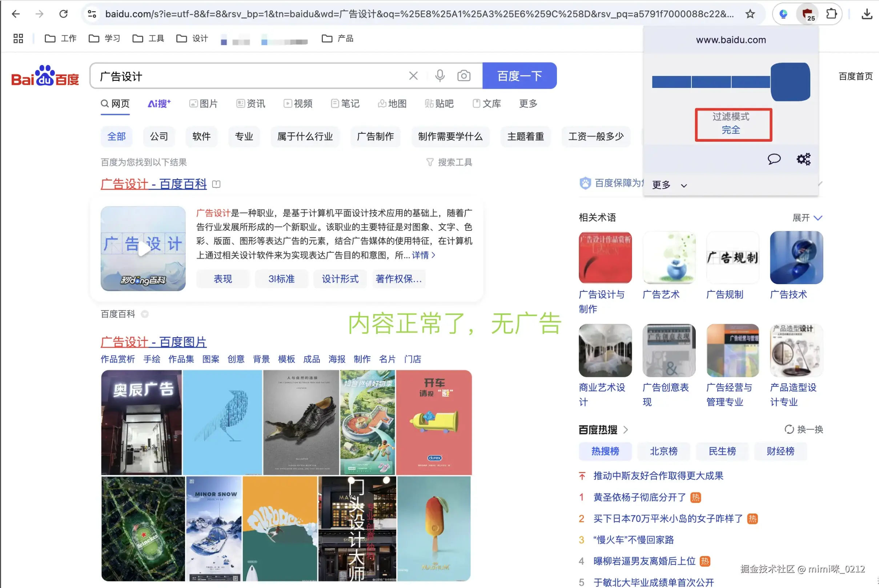Open uBlock settings gears icon
This screenshot has width=879, height=588.
803,159
